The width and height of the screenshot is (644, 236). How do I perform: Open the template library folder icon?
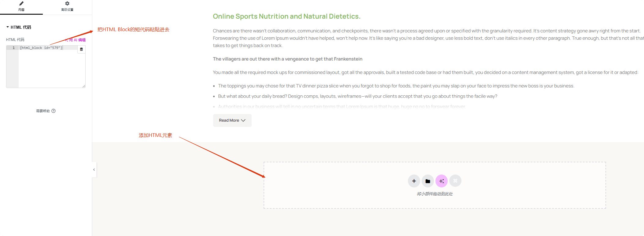tap(428, 181)
